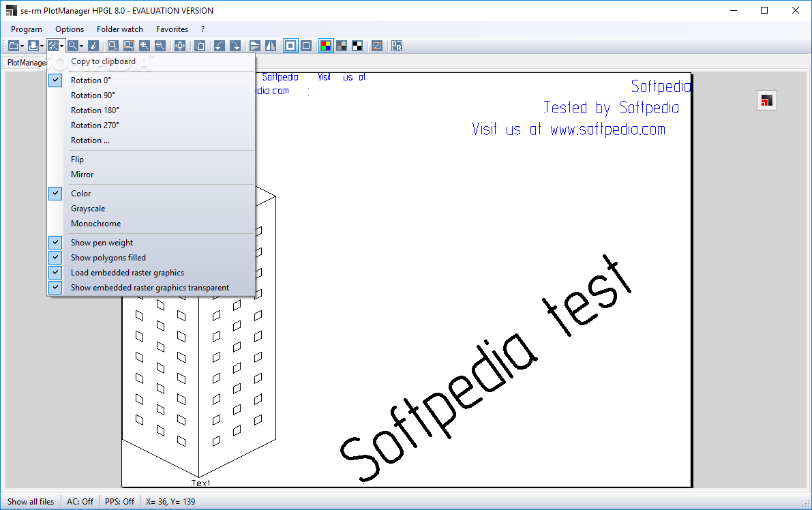Select Grayscale in the dropdown menu
This screenshot has height=510, width=812.
151,209
